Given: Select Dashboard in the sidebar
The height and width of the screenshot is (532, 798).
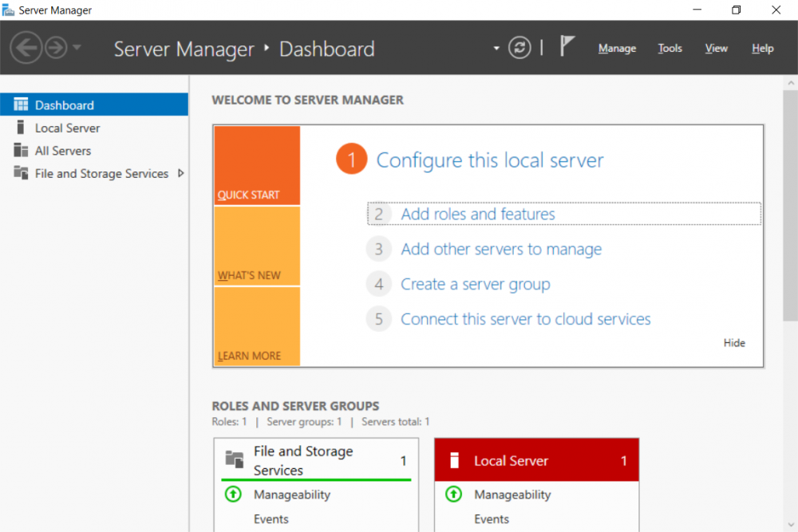Looking at the screenshot, I should tap(94, 104).
